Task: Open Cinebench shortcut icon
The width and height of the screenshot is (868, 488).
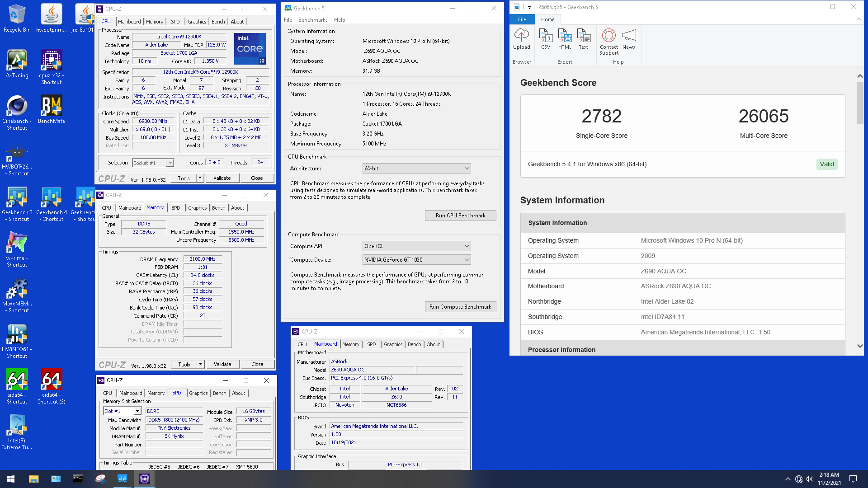Action: pos(17,113)
